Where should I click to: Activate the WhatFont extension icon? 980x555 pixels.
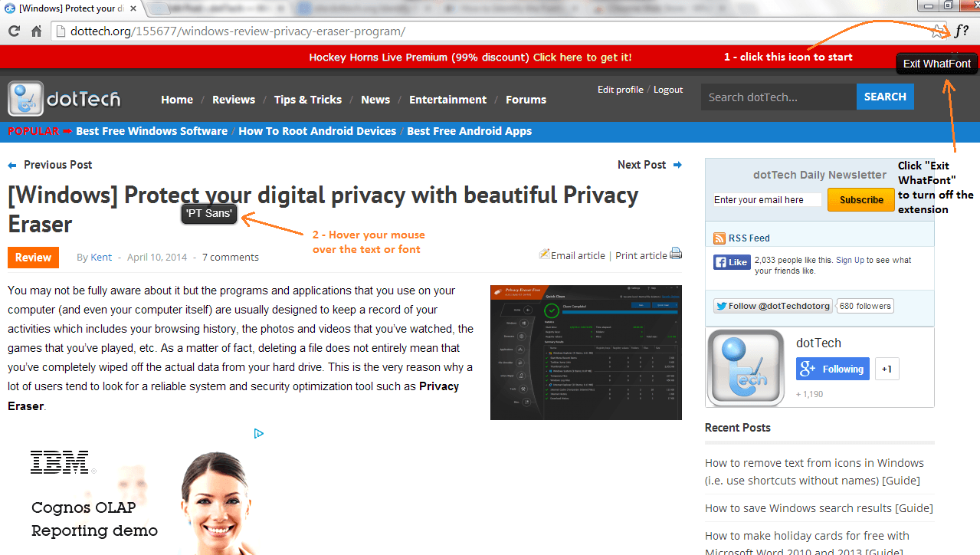coord(961,31)
